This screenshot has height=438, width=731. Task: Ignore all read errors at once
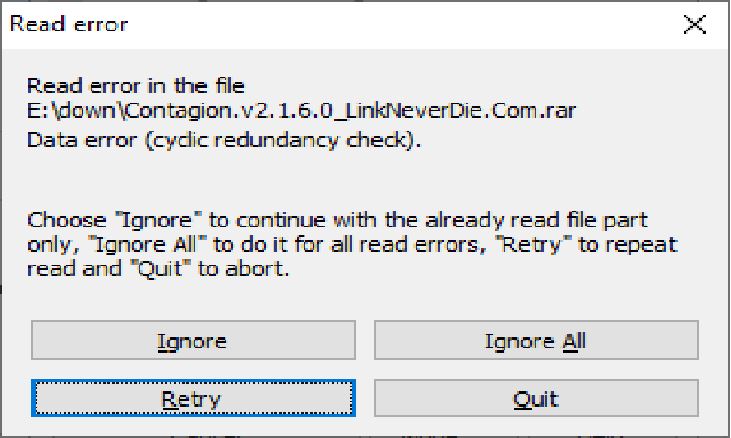click(x=536, y=341)
